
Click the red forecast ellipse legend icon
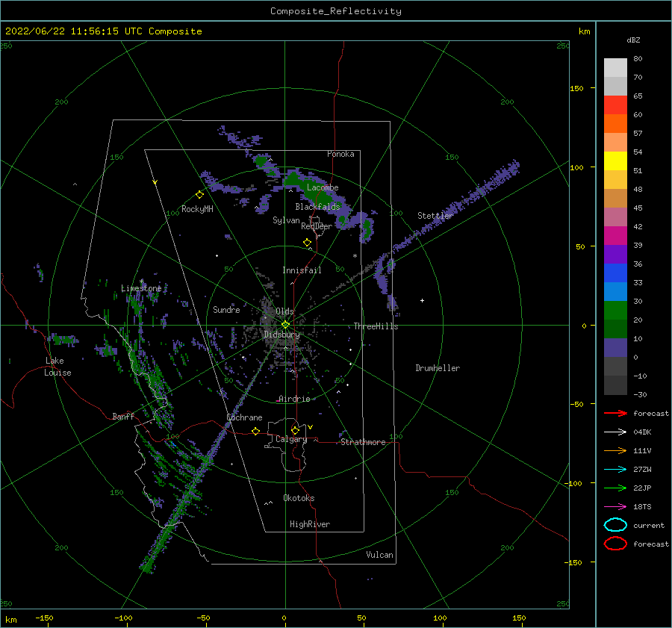(615, 544)
